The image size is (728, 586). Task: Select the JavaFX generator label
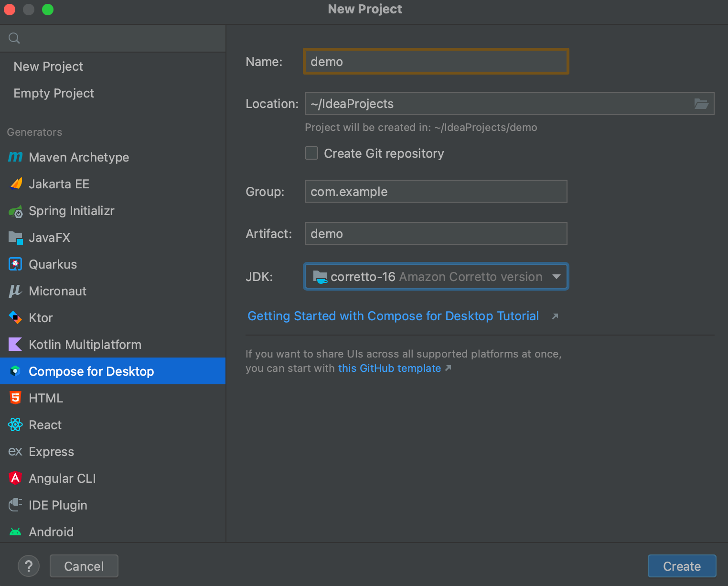[49, 238]
